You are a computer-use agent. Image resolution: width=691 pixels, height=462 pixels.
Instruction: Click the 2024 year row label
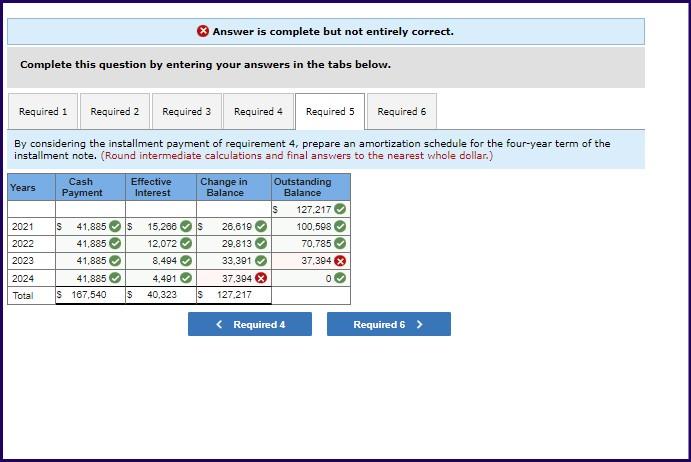tap(22, 278)
